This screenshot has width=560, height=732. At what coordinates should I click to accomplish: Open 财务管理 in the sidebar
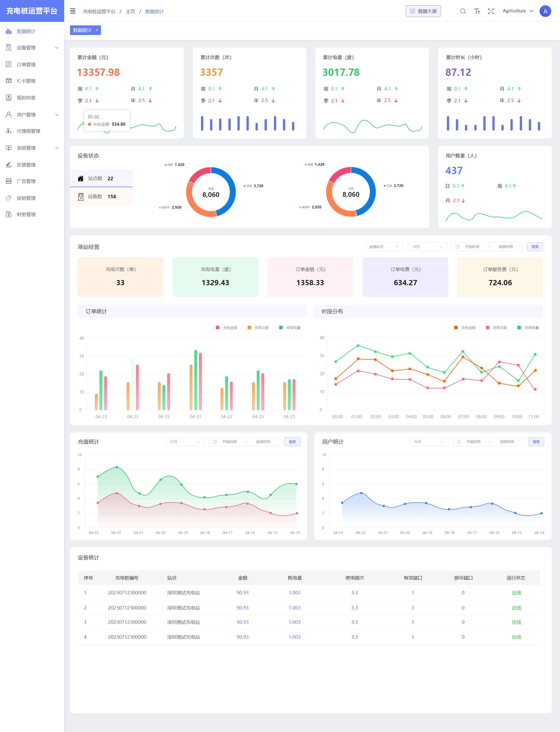(x=26, y=214)
